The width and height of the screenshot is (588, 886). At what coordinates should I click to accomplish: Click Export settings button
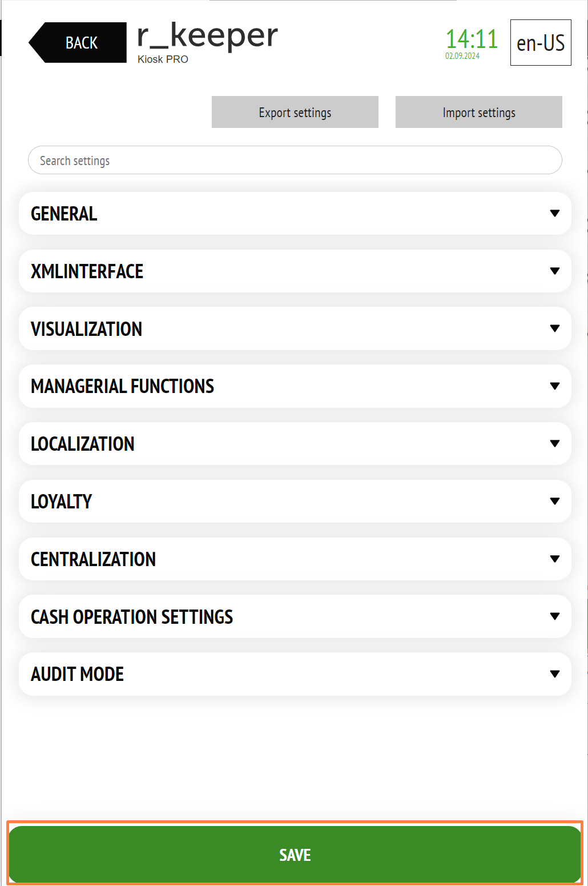coord(295,112)
